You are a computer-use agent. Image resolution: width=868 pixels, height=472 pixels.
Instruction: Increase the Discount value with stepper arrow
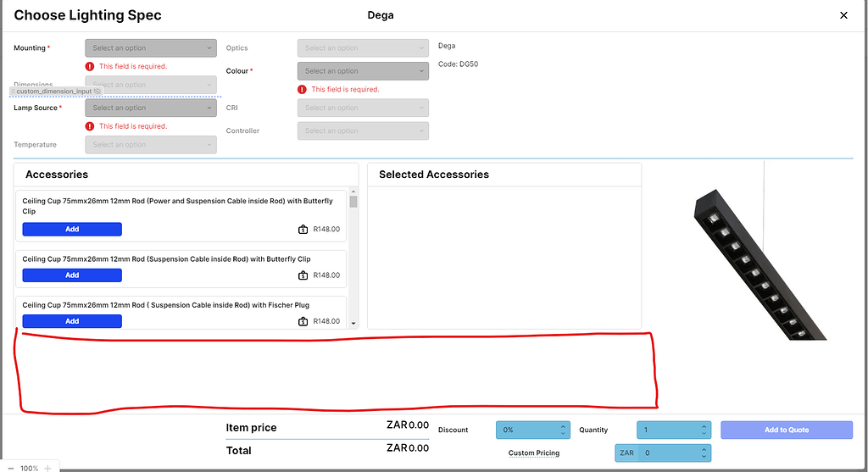(563, 426)
